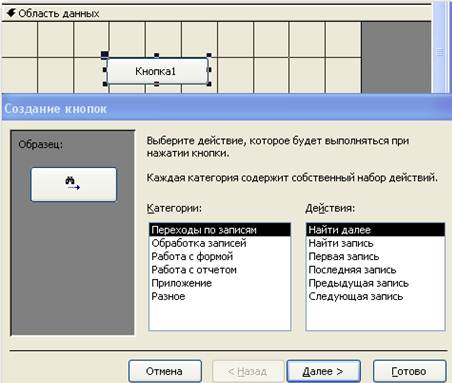452x383 pixels.
Task: Choose action Предыдущая запись
Action: [x=375, y=283]
